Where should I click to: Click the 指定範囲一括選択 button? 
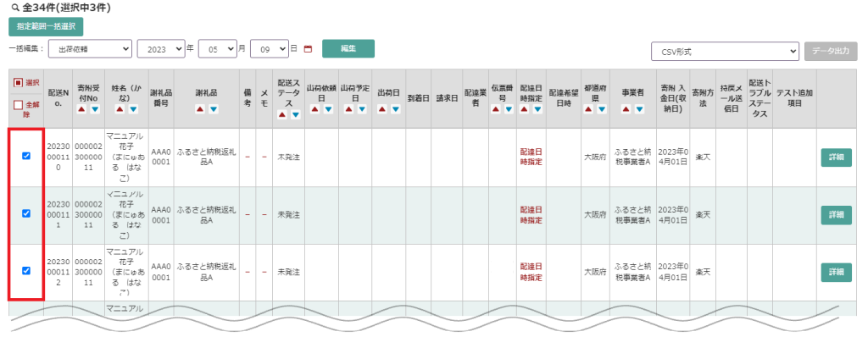(x=46, y=27)
